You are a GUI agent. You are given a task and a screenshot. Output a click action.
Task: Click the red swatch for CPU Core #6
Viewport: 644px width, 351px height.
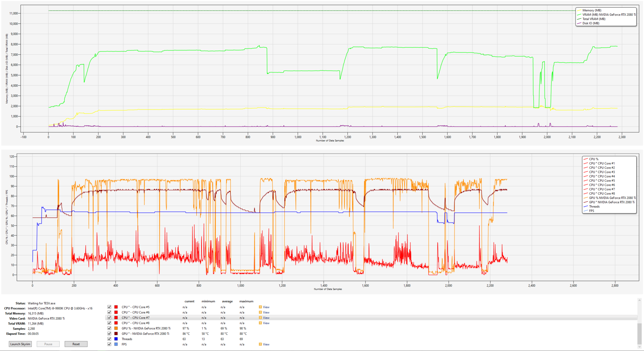point(116,312)
